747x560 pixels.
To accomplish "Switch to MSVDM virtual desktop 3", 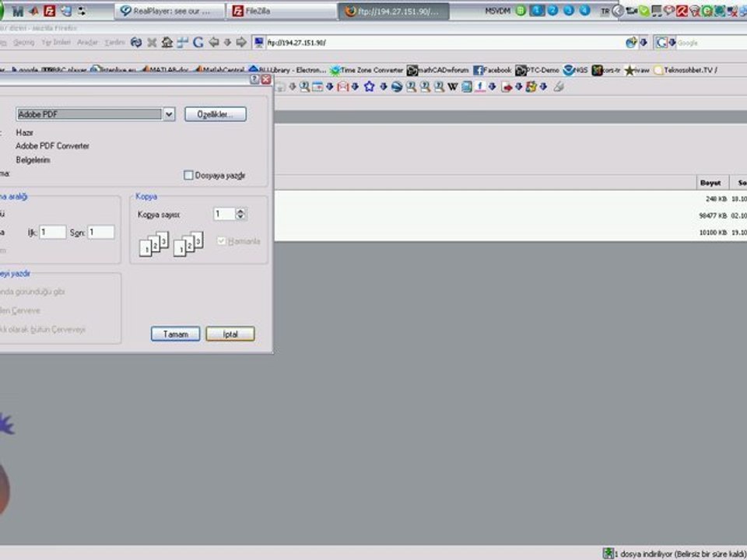I will pos(568,10).
